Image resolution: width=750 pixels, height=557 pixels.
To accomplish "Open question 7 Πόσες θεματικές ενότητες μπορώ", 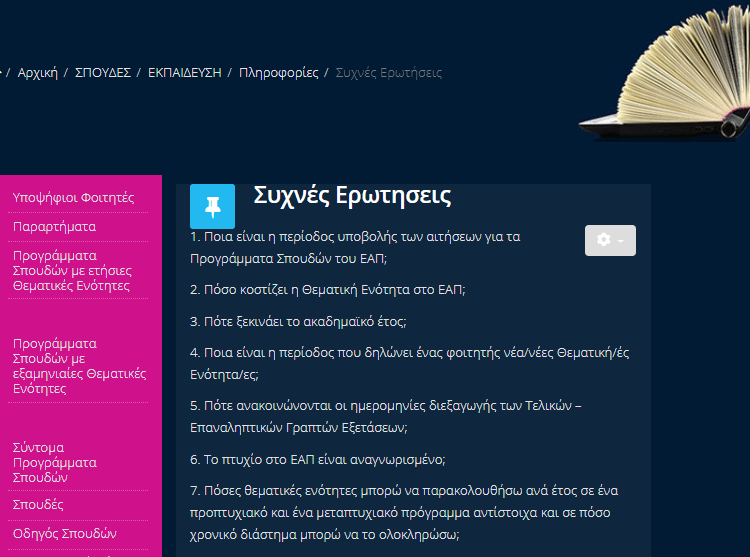I will point(404,513).
